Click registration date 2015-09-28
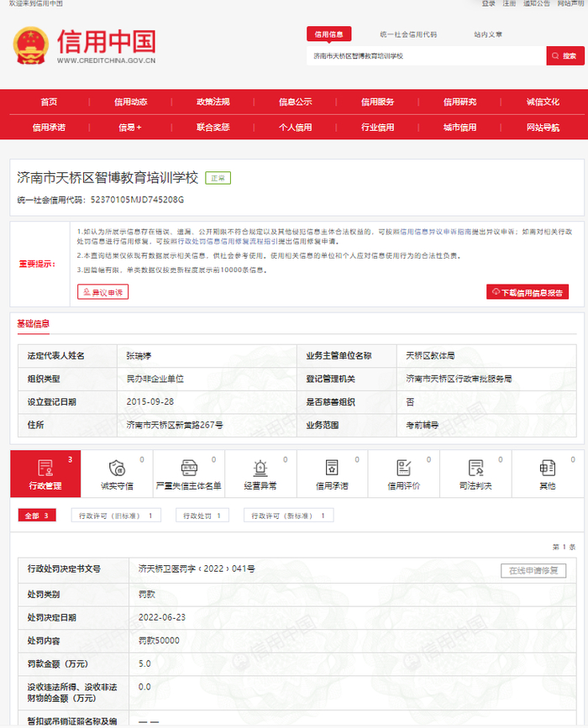The image size is (588, 728). (x=150, y=401)
